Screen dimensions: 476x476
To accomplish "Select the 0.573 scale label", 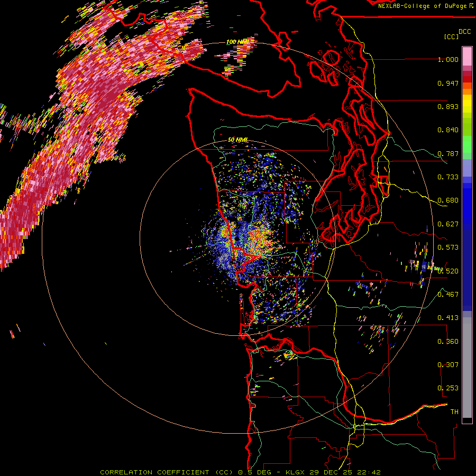I will pos(448,248).
